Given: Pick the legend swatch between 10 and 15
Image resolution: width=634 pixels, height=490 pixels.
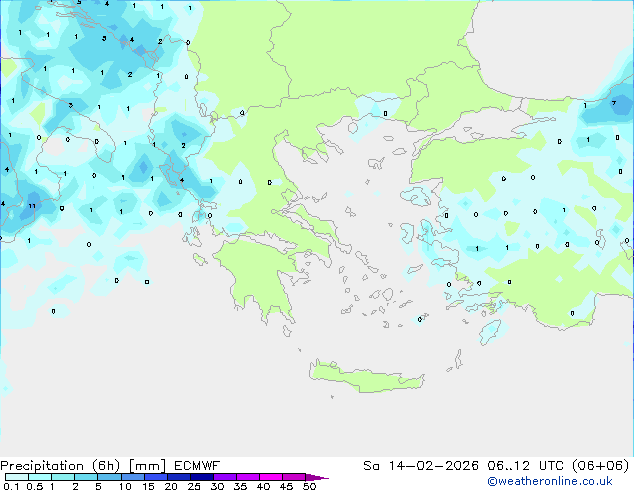Looking at the screenshot, I should pyautogui.click(x=132, y=477).
